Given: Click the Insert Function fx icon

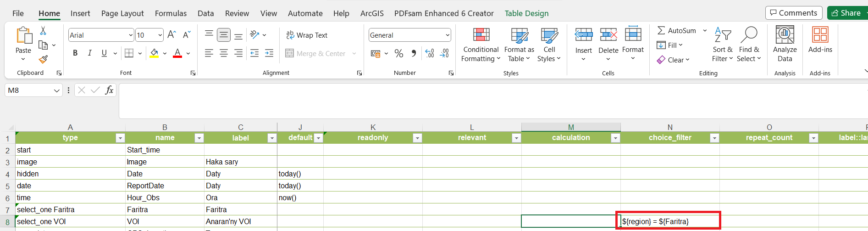Looking at the screenshot, I should (x=109, y=90).
